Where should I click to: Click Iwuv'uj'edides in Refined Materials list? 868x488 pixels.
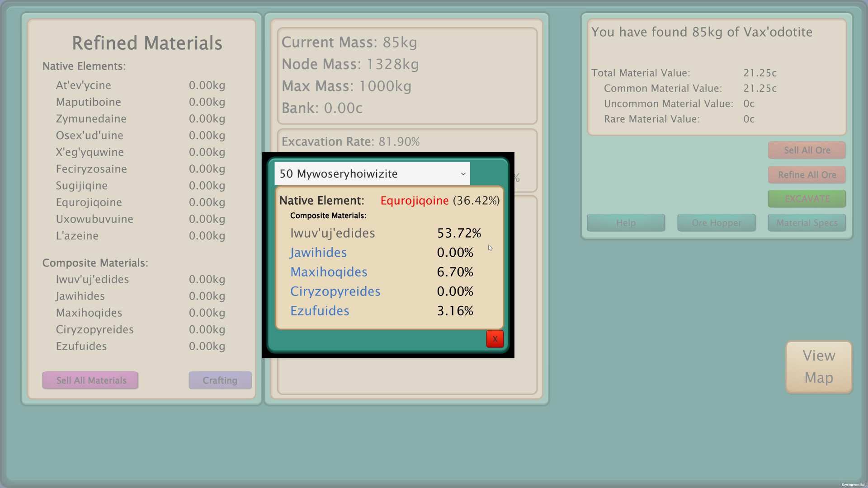coord(92,280)
